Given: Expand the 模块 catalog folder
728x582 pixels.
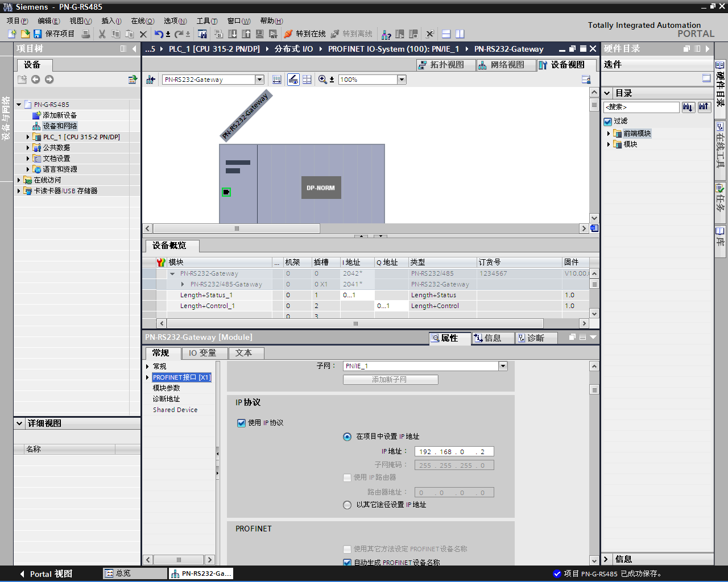Looking at the screenshot, I should (609, 144).
